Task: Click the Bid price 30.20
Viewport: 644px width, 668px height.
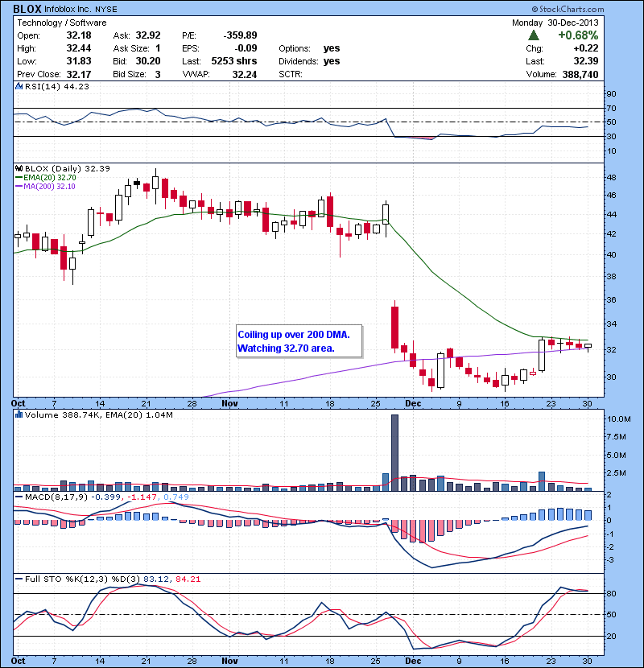Action: (x=148, y=61)
